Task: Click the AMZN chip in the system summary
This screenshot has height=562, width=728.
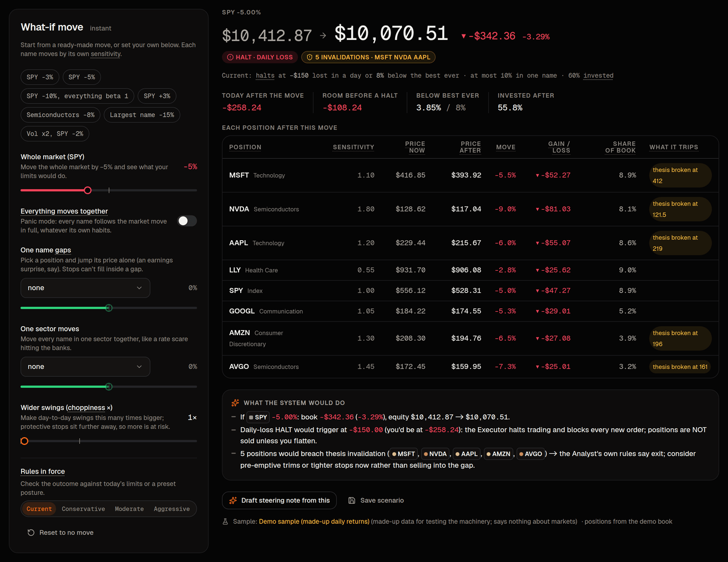Action: (498, 454)
